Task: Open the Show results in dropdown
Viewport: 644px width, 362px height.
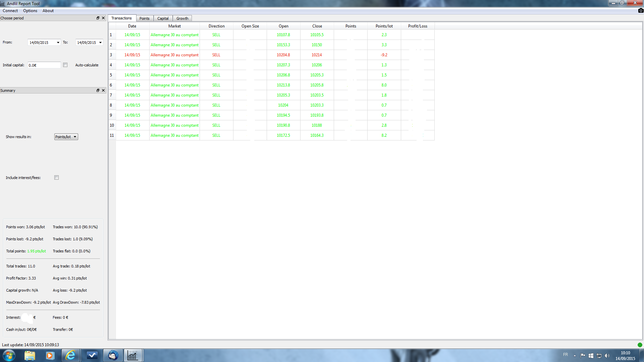Action: point(66,137)
